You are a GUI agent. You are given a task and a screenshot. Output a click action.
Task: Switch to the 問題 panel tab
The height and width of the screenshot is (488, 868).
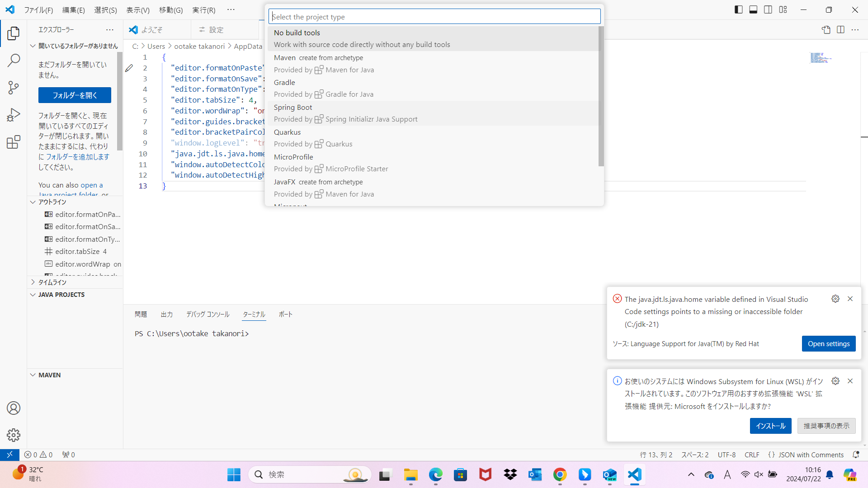click(x=141, y=314)
